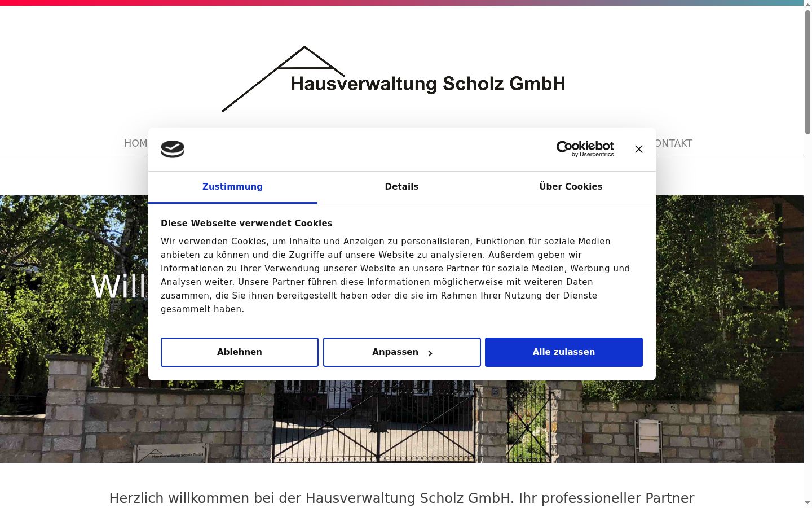This screenshot has height=508, width=812.
Task: Open the Zustimmung tab
Action: (x=232, y=187)
